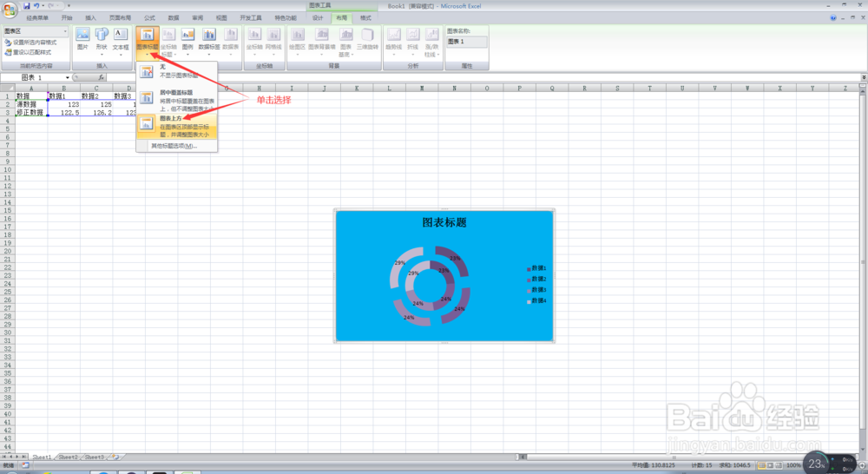Switch to the 数据 ribbon tab

[x=174, y=17]
